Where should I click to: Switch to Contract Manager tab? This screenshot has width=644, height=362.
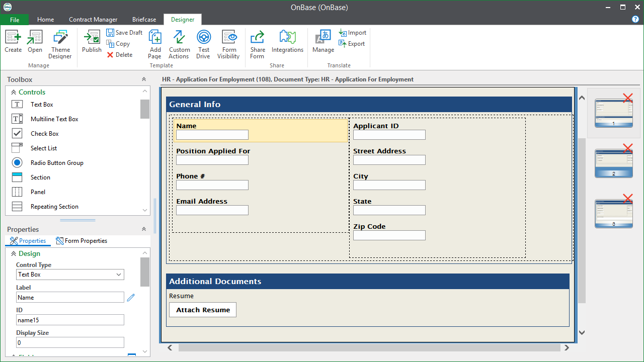point(93,20)
